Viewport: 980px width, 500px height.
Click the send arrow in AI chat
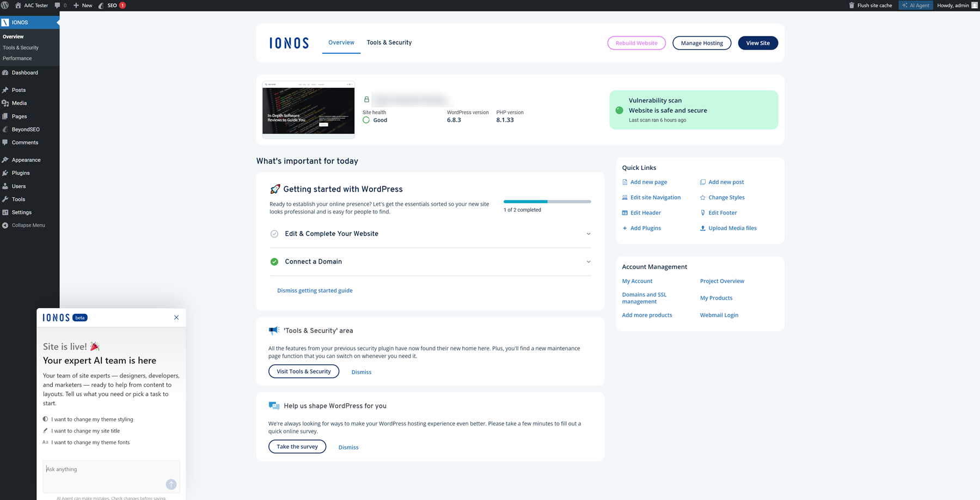point(171,484)
